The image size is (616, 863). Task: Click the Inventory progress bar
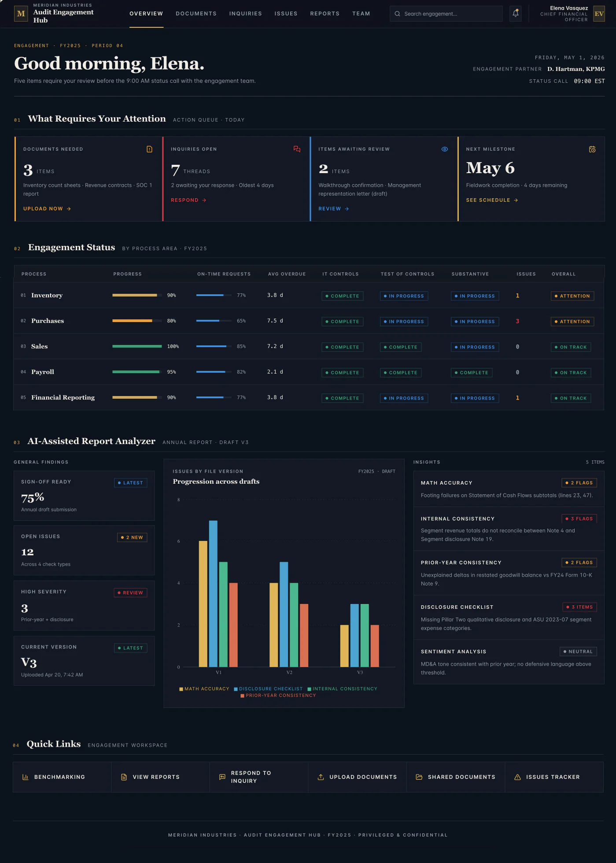137,295
